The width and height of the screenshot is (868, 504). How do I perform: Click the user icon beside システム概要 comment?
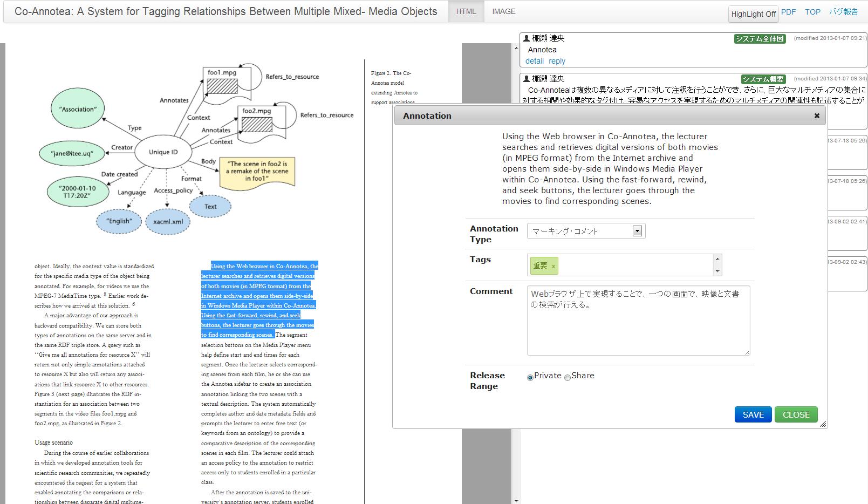[x=527, y=78]
